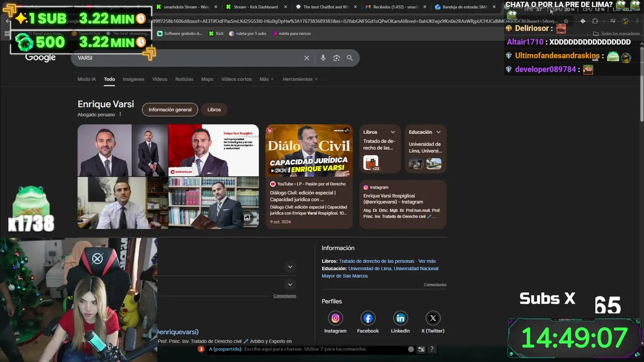The image size is (644, 362).
Task: Click Deliriosor username in chat overlay
Action: click(x=532, y=29)
